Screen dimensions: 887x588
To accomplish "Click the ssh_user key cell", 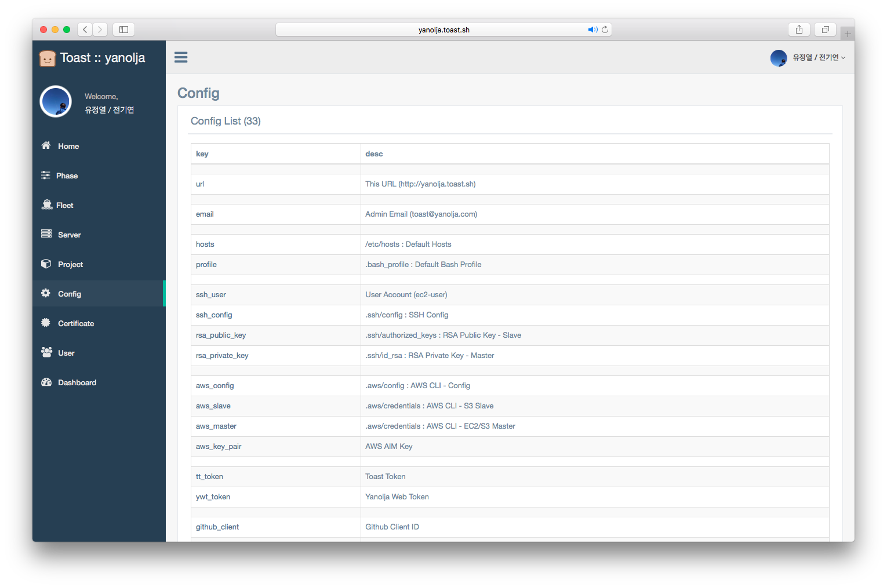I will 276,295.
